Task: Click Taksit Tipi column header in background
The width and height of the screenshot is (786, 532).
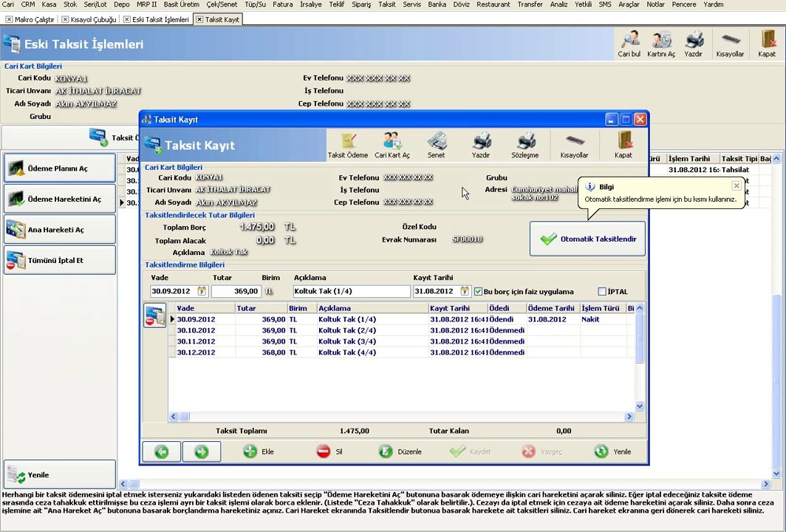Action: click(x=739, y=158)
